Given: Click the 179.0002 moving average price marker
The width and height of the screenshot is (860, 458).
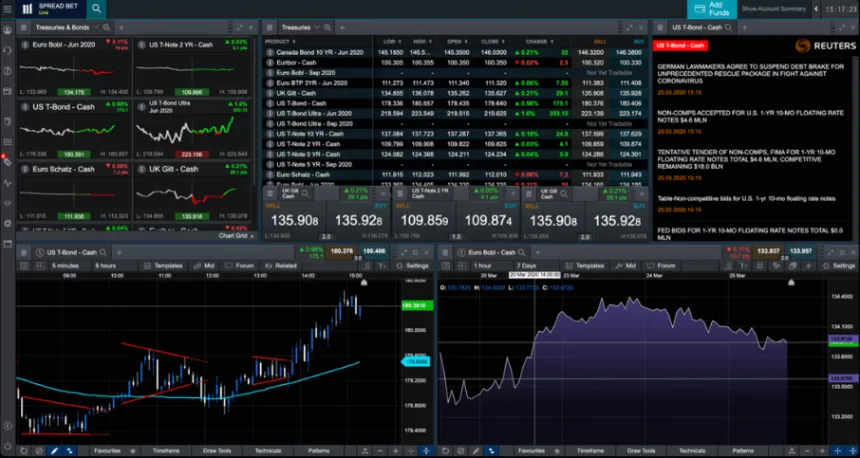Looking at the screenshot, I should coord(417,362).
